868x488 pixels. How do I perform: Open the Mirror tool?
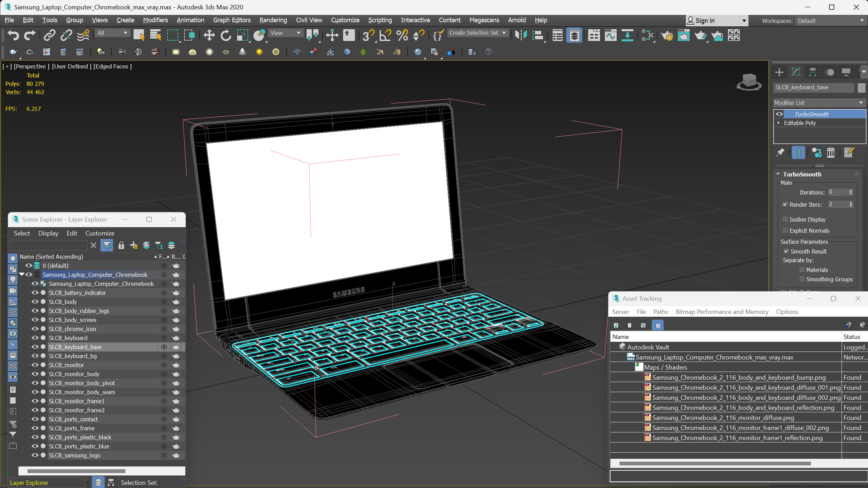pyautogui.click(x=521, y=35)
